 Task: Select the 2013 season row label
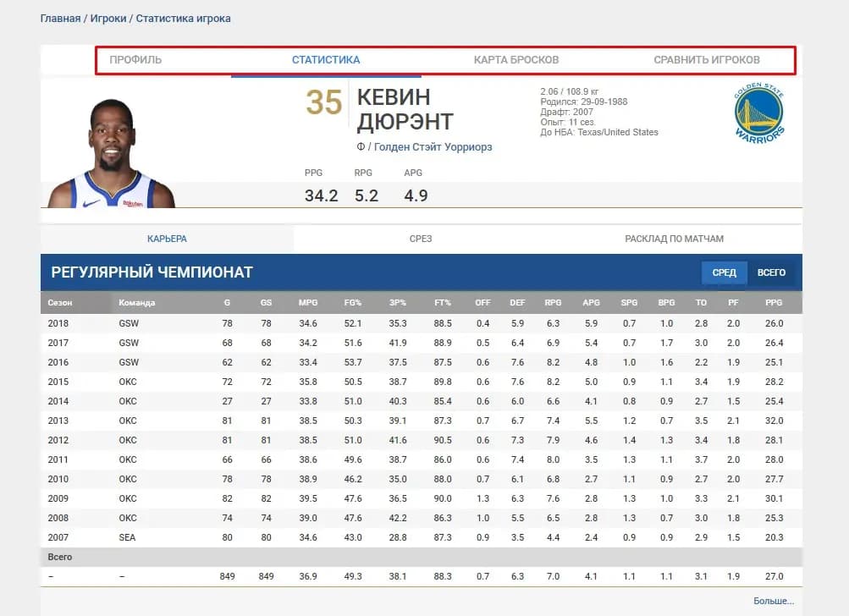58,421
